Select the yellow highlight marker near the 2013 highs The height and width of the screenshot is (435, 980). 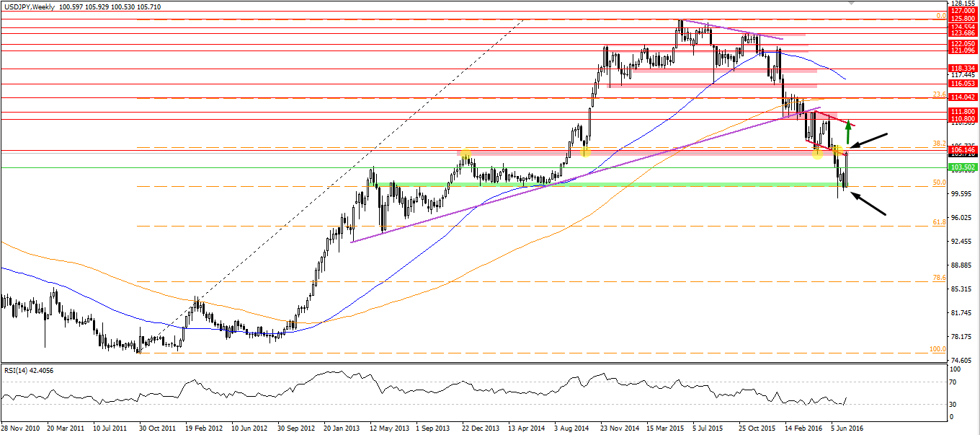coord(467,153)
